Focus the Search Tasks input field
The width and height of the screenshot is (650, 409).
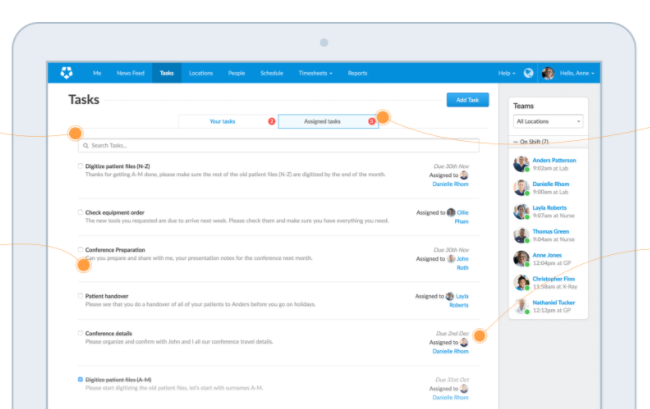(x=279, y=145)
